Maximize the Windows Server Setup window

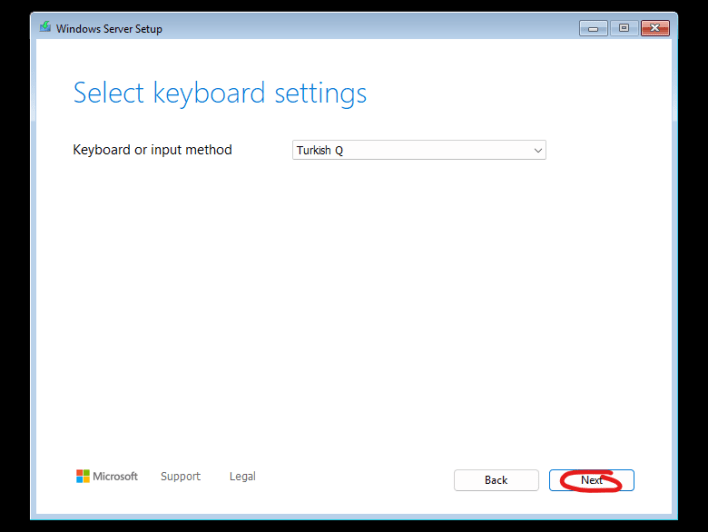coord(624,28)
